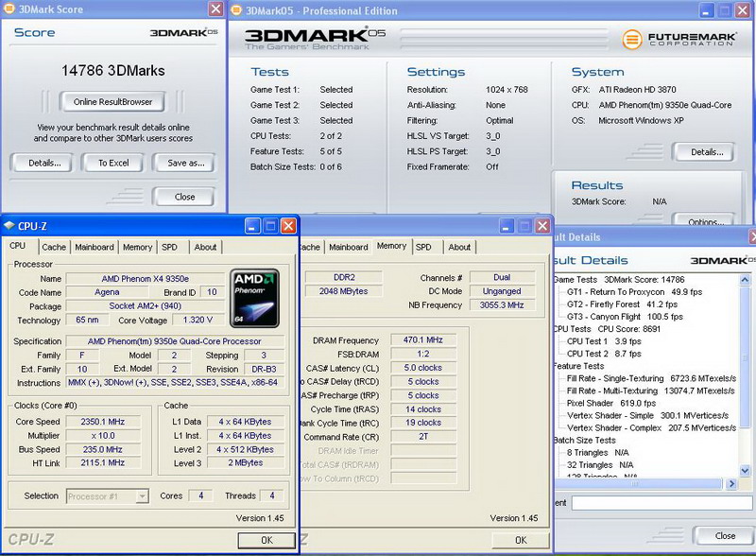This screenshot has height=556, width=756.
Task: Click the Core Voltage 1.320 V field
Action: (198, 320)
